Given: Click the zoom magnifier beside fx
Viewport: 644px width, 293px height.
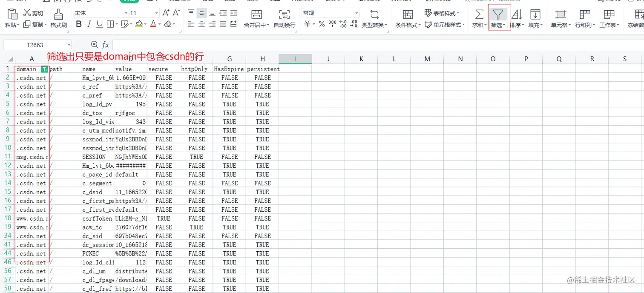Looking at the screenshot, I should point(95,45).
